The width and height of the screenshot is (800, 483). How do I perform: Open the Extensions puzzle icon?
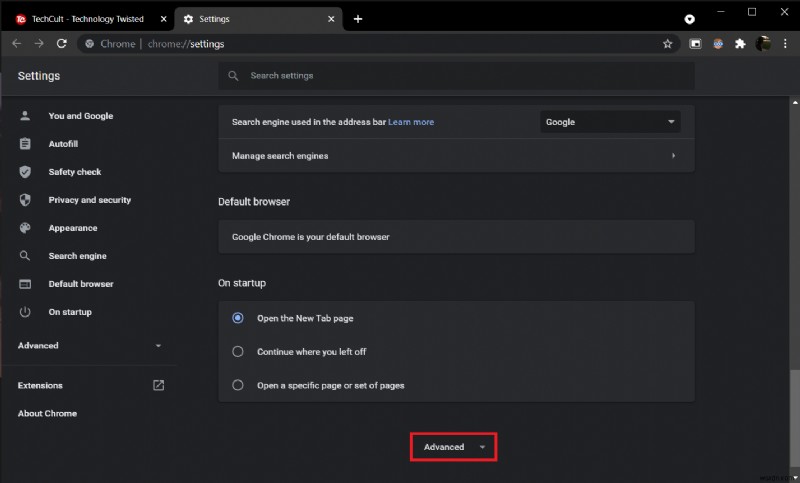[x=740, y=44]
